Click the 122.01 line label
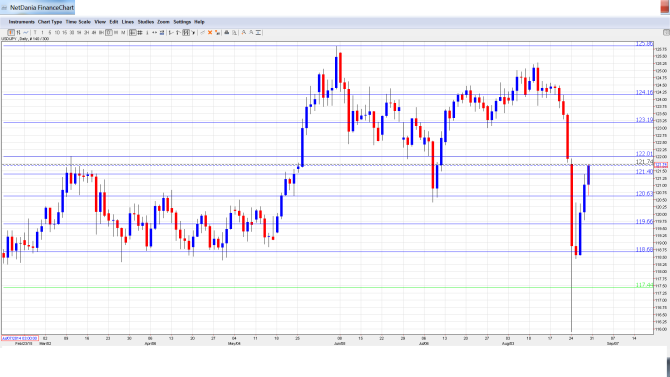Screen dimensions: 670x377 click(644, 154)
